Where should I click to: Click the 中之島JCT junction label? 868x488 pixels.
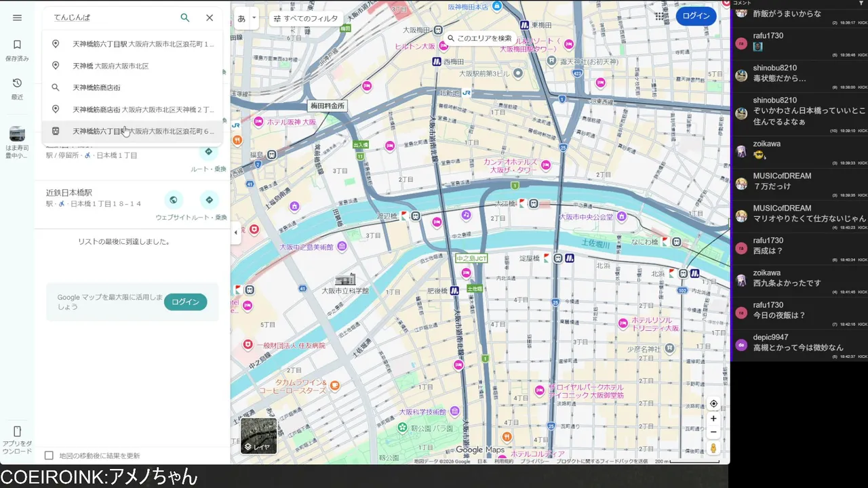(472, 258)
